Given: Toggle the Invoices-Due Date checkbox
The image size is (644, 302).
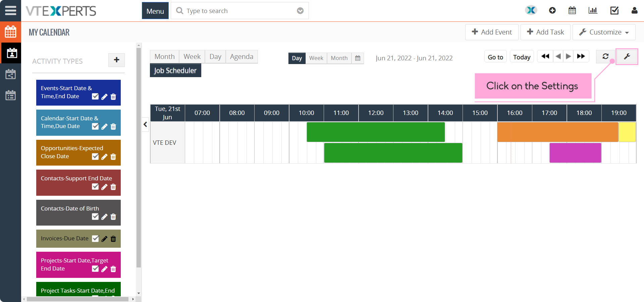Looking at the screenshot, I should 95,239.
